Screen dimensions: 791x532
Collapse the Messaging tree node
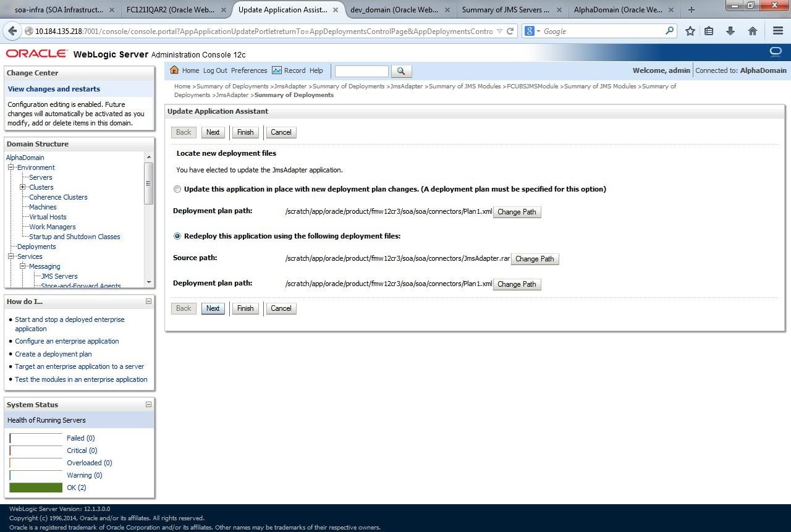(22, 266)
